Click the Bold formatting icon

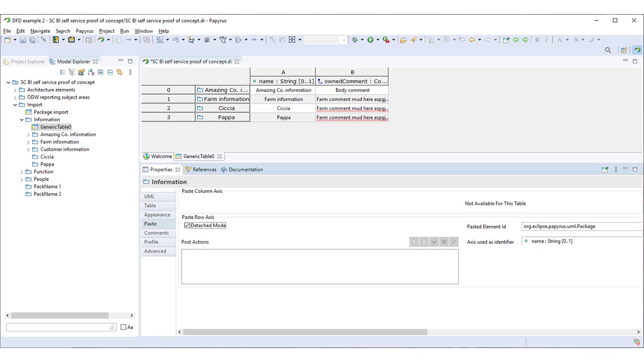click(x=537, y=40)
